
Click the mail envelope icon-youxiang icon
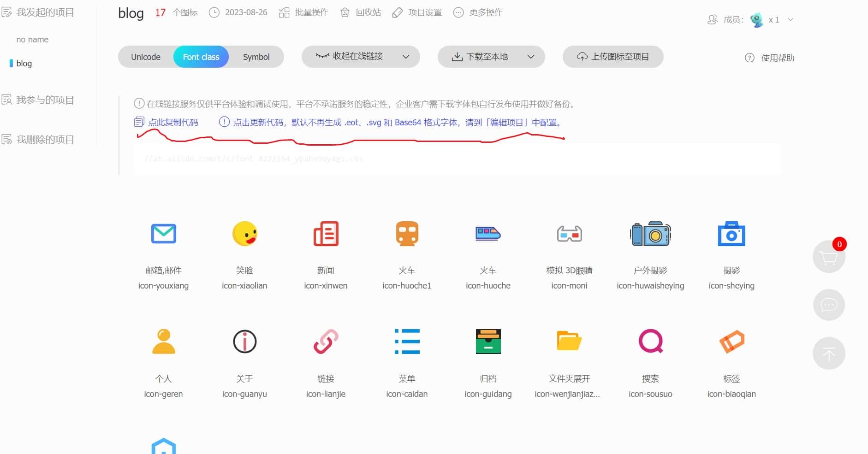point(163,234)
